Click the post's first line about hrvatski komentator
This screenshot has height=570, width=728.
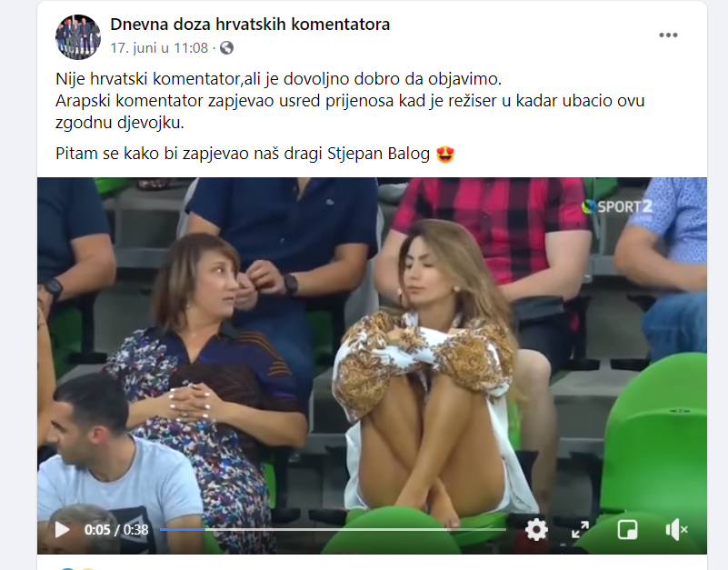279,79
